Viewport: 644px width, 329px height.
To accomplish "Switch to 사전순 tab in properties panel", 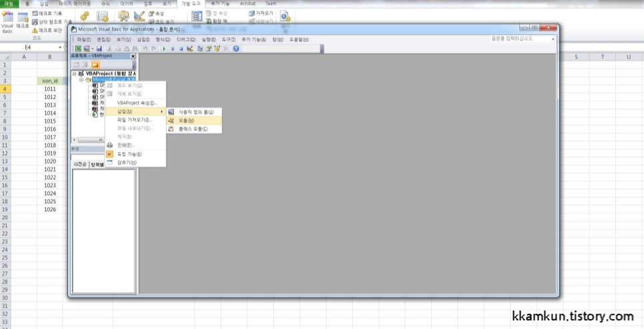I will [80, 164].
